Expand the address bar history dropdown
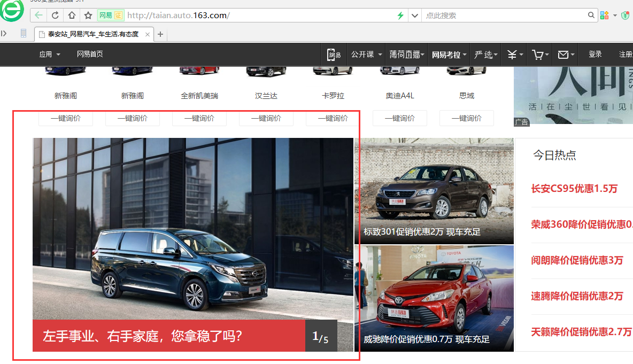This screenshot has height=364, width=633. click(x=414, y=16)
